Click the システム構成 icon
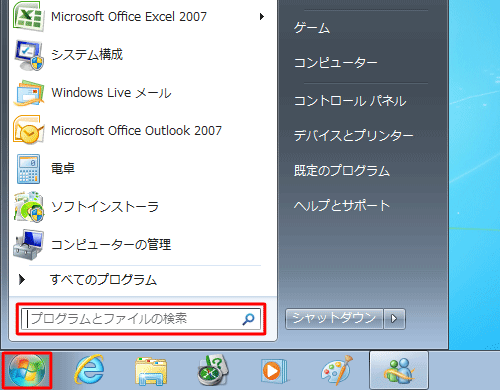This screenshot has width=500, height=390. click(29, 55)
